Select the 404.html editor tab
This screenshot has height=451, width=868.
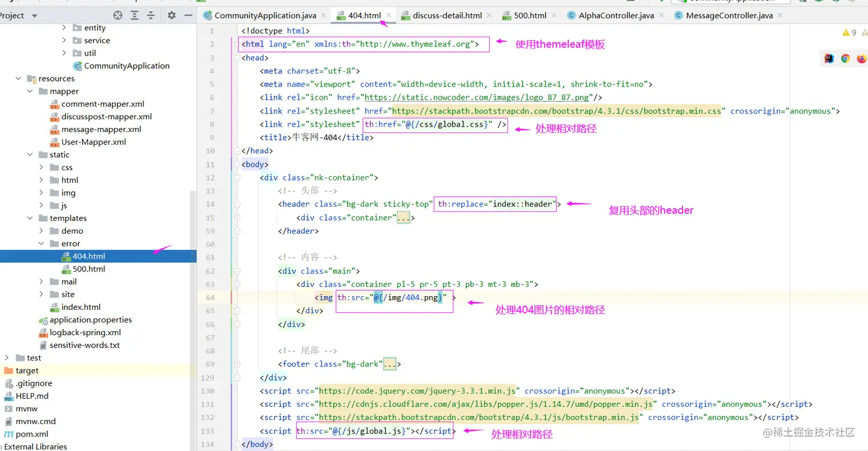tap(364, 15)
